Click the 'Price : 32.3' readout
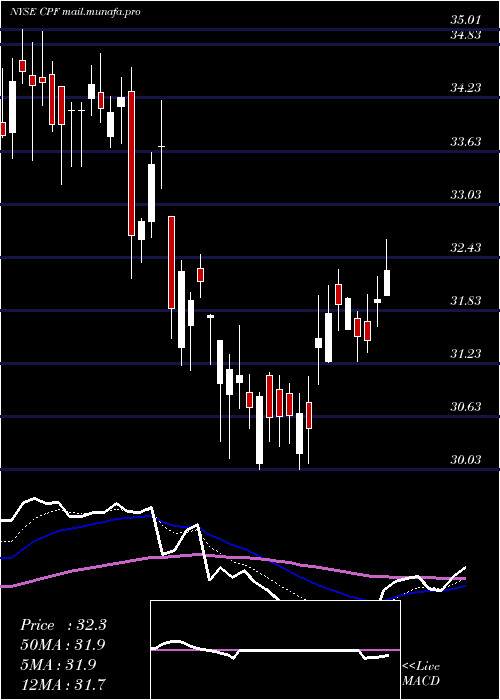 click(x=63, y=625)
